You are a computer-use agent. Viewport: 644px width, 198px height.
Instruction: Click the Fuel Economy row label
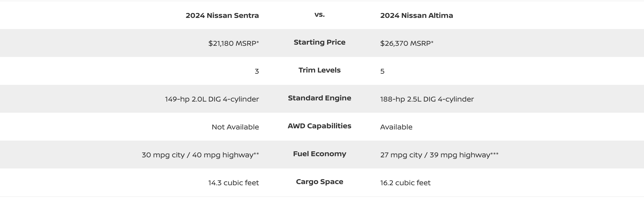point(319,154)
